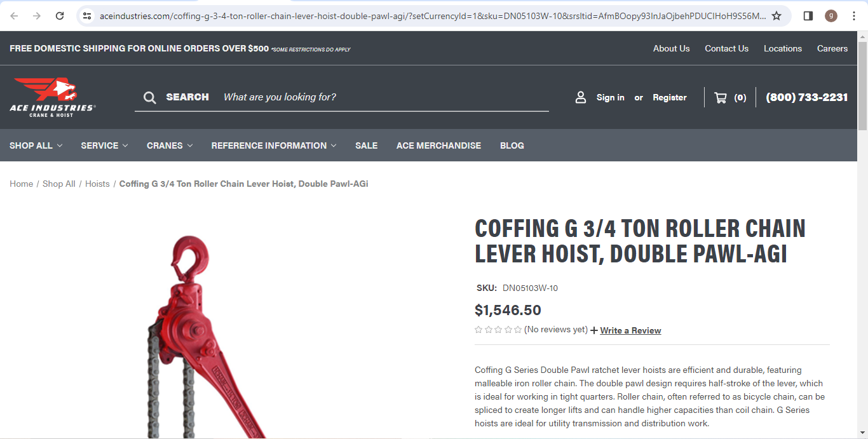868x439 pixels.
Task: Bookmark this page with star icon
Action: pos(776,16)
